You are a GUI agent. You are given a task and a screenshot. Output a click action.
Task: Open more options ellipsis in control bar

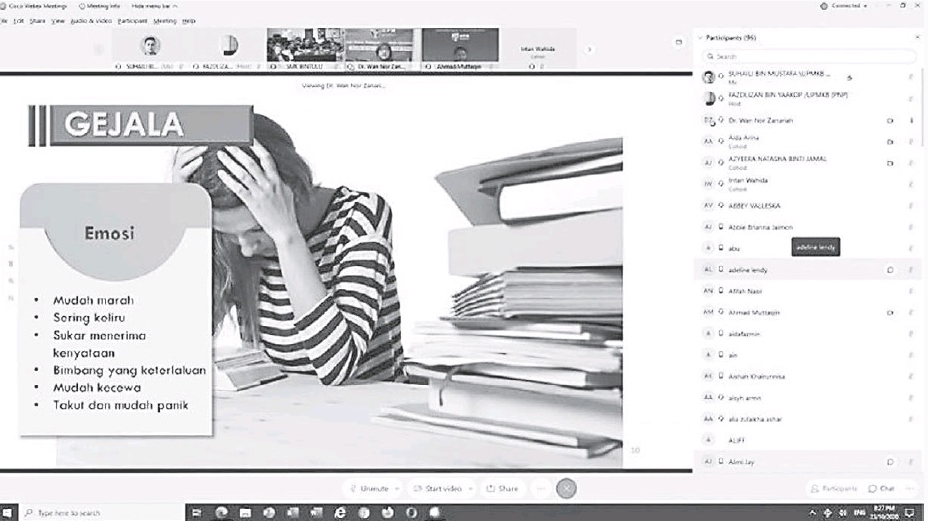coord(540,488)
